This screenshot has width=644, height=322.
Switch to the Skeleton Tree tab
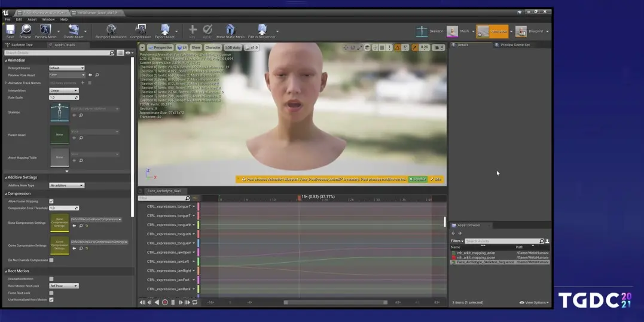pyautogui.click(x=22, y=45)
